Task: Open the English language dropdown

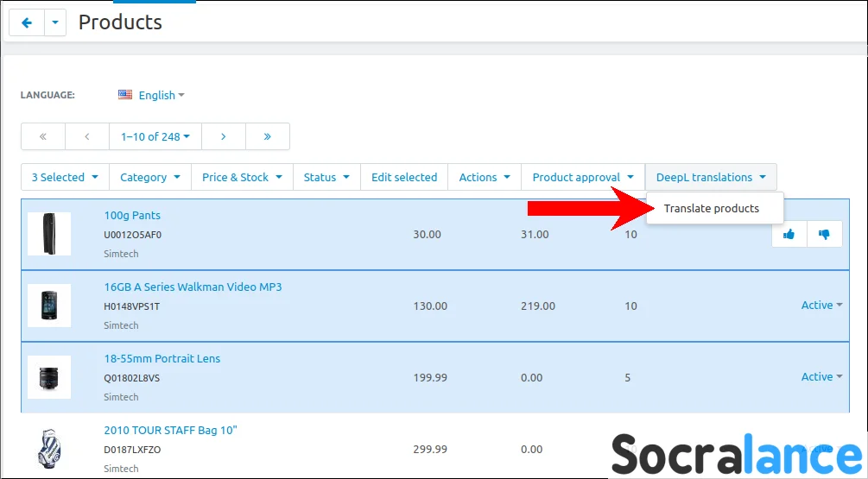Action: pos(162,95)
